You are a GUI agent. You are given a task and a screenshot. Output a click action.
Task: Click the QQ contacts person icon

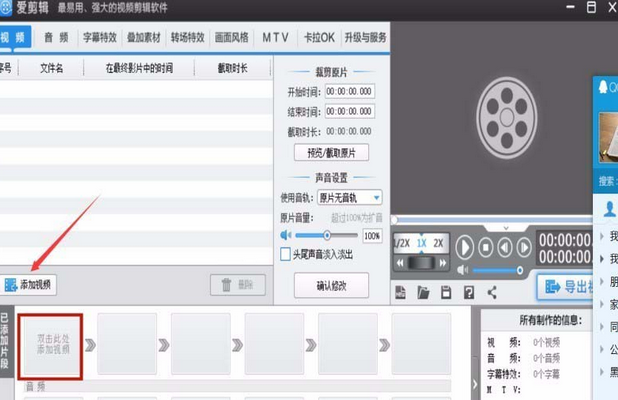pyautogui.click(x=610, y=209)
